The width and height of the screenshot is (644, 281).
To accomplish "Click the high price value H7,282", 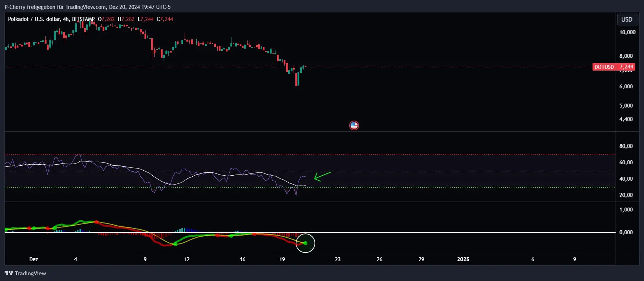I will (x=126, y=19).
